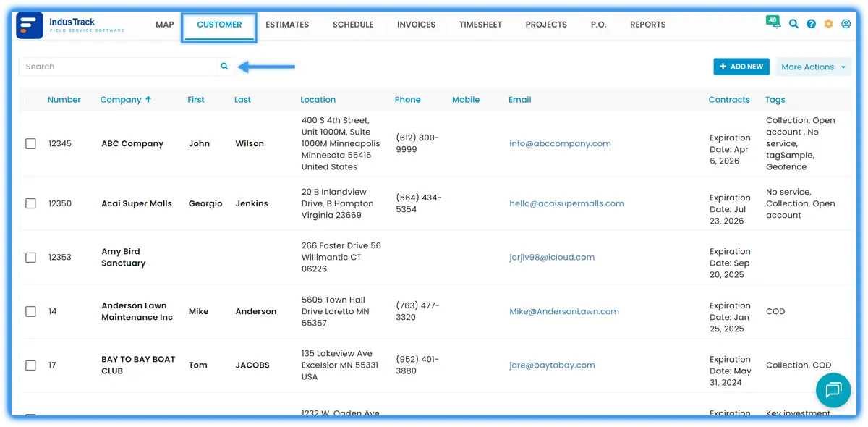Click the search magnifier button beside the Search field

pos(224,67)
